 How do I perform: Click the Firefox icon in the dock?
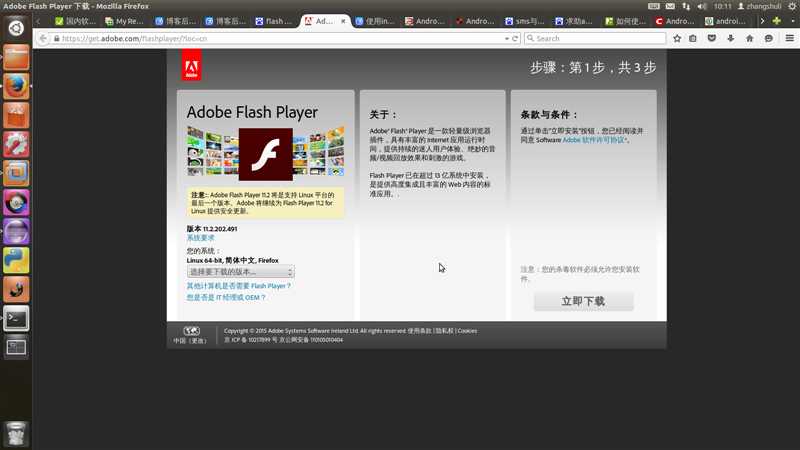coord(16,86)
